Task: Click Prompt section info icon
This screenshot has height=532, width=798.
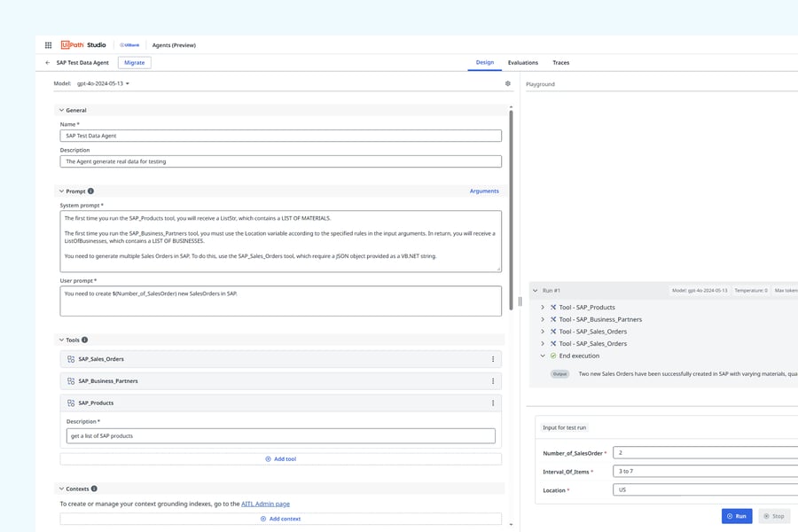Action: pos(90,192)
